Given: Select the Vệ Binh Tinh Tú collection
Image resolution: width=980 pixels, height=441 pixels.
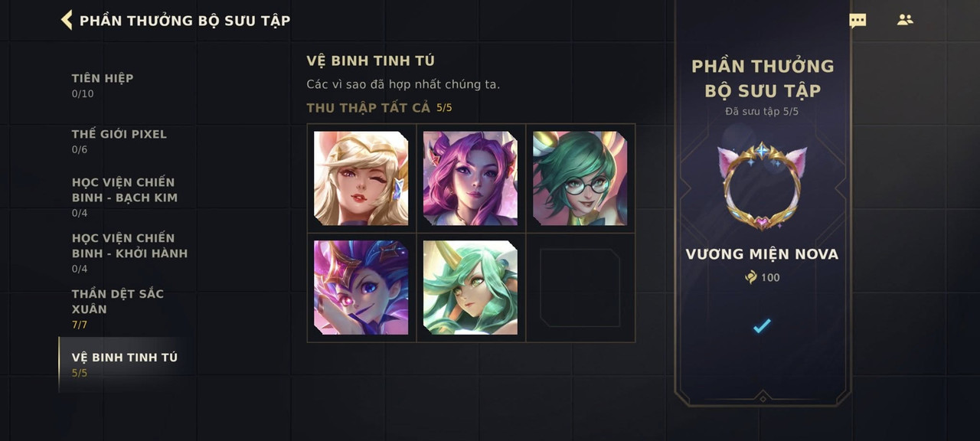Looking at the screenshot, I should point(125,365).
